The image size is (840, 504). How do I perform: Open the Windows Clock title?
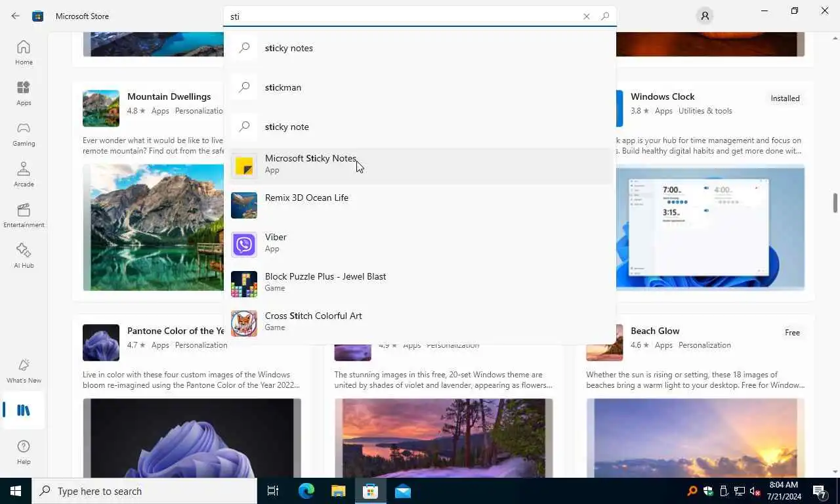click(x=662, y=96)
